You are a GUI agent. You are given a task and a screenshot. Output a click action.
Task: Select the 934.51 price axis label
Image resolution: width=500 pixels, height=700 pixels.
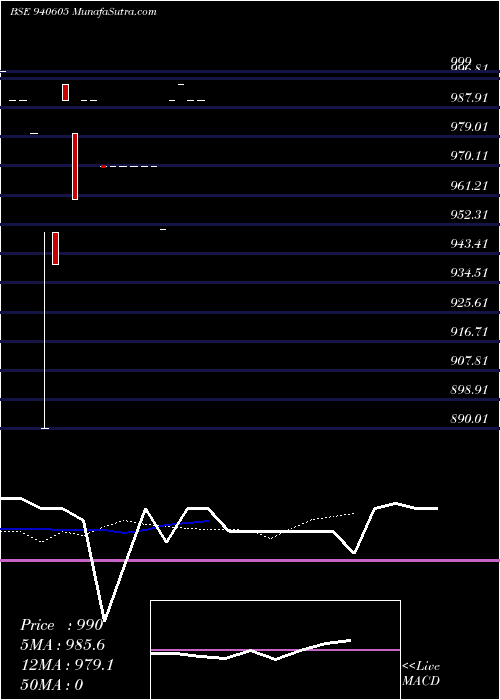coord(469,273)
